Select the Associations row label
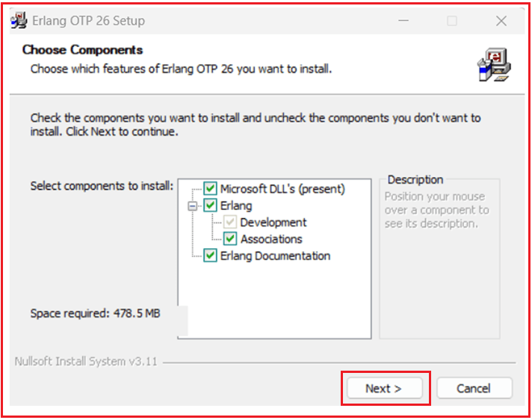 (271, 239)
